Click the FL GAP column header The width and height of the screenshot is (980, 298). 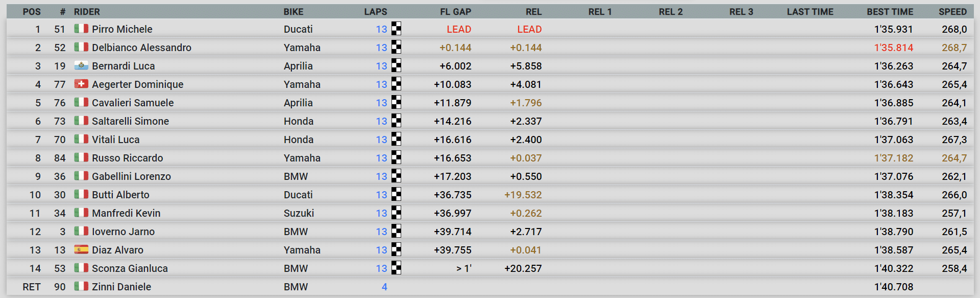(455, 12)
